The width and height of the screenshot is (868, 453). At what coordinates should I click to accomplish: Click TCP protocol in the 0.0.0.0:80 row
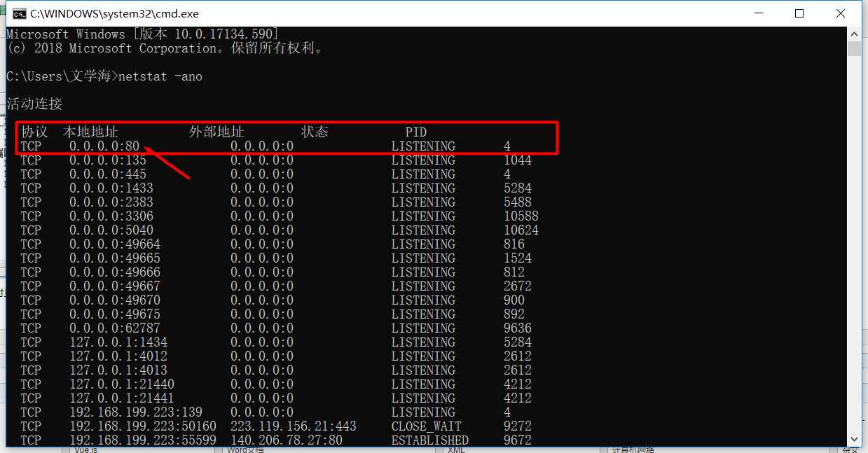coord(31,146)
